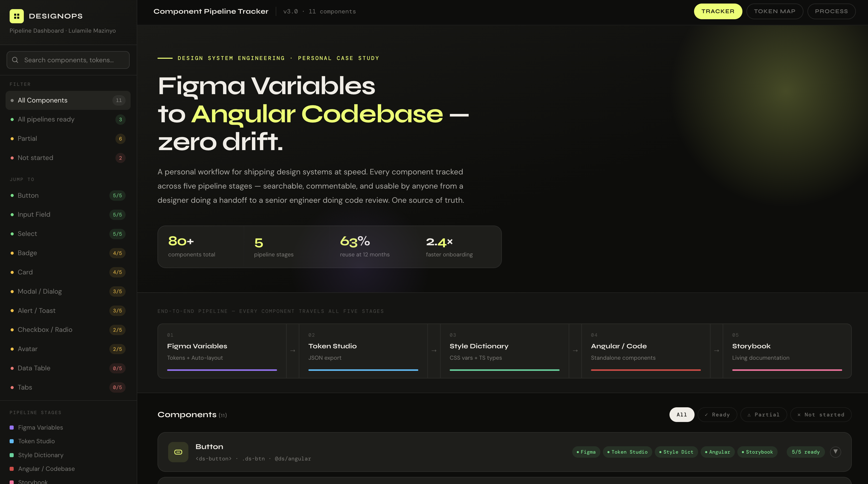Filter sidebar by Partial
868x484 pixels.
pyautogui.click(x=68, y=139)
